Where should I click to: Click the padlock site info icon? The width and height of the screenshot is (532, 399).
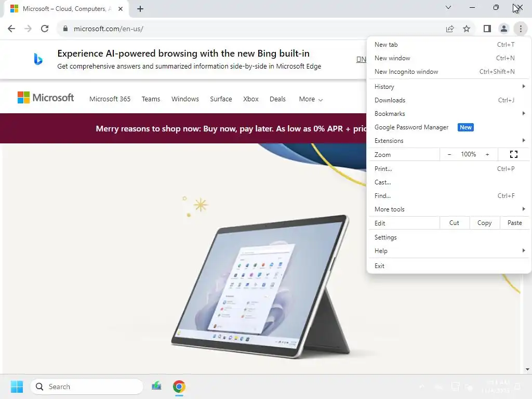pos(65,29)
